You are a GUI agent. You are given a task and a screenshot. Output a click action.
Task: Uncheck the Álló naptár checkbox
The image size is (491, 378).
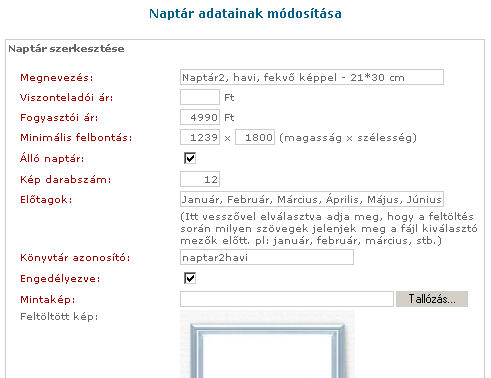click(190, 158)
